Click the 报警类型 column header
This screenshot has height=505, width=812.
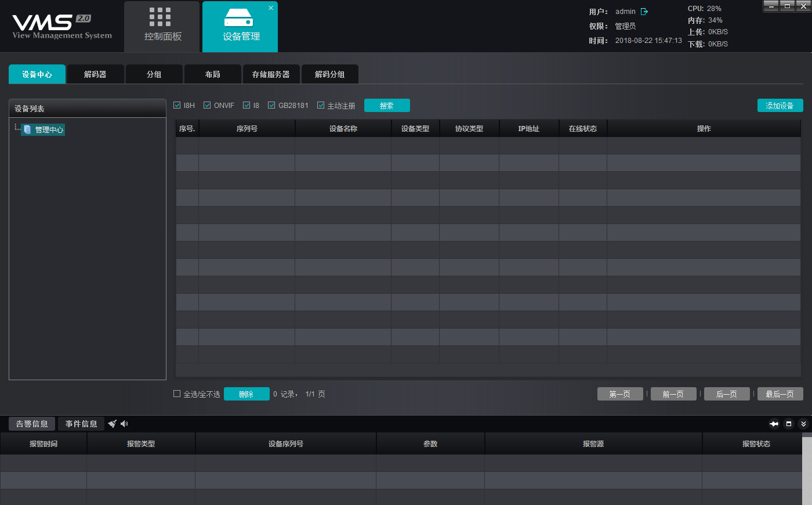(141, 444)
